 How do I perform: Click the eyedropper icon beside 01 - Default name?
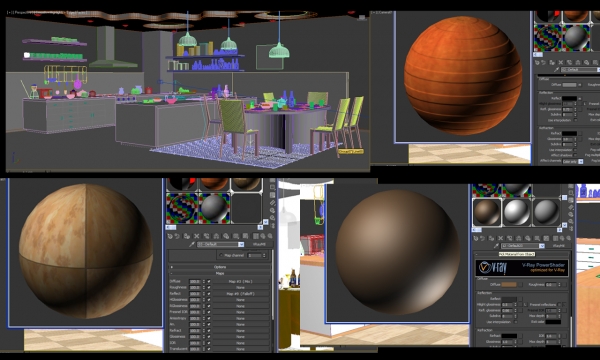[192, 244]
